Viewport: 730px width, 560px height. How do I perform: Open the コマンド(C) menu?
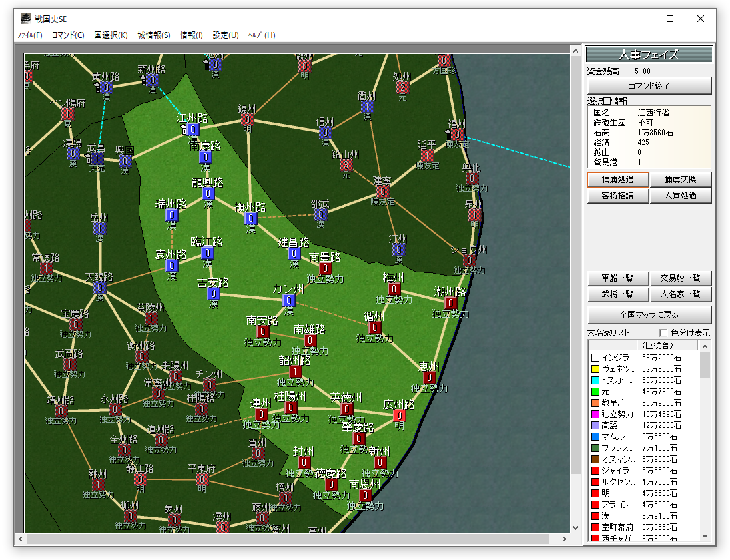click(x=68, y=35)
